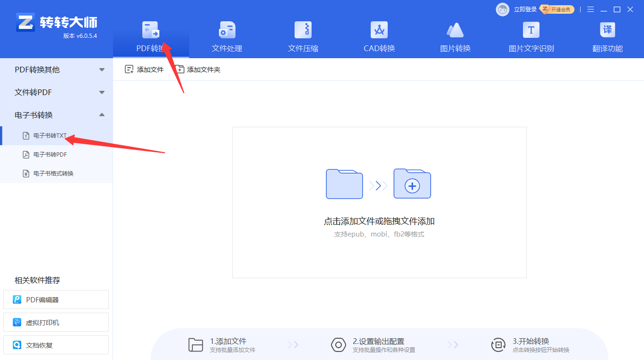
Task: Open the 图片转换 mountain icon
Action: click(x=455, y=30)
